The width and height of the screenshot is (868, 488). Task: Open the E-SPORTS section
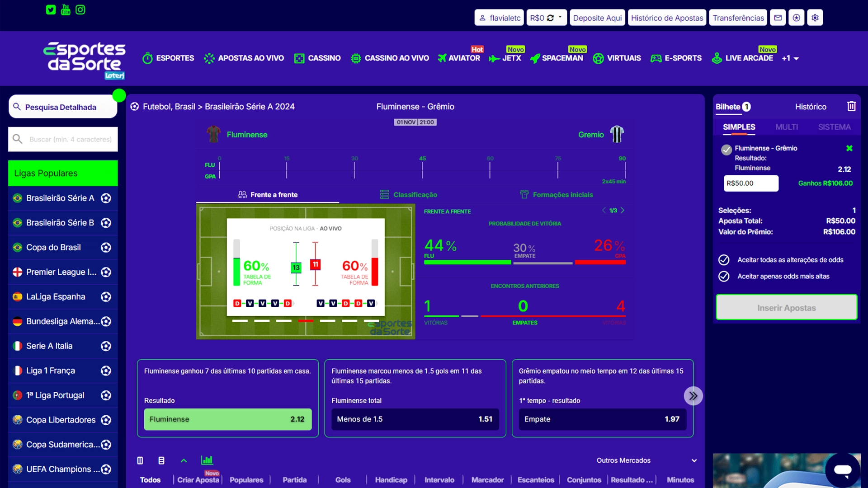click(x=676, y=58)
